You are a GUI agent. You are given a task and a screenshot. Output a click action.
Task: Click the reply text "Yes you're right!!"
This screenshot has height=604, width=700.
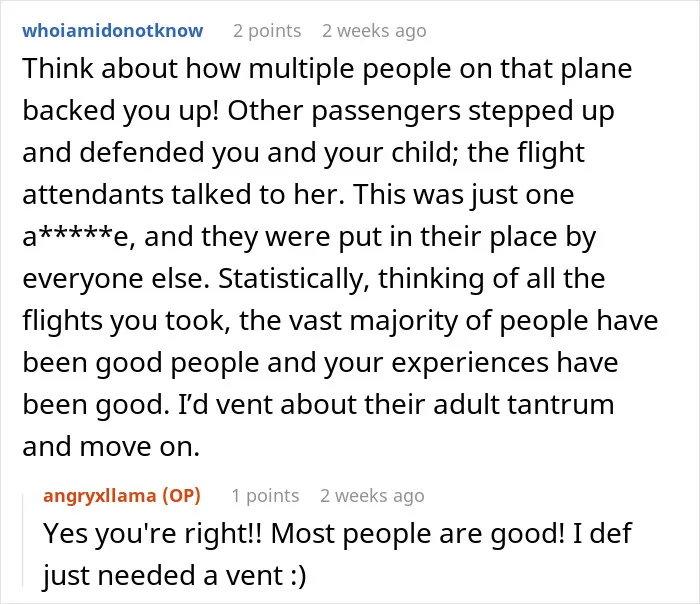[x=152, y=534]
